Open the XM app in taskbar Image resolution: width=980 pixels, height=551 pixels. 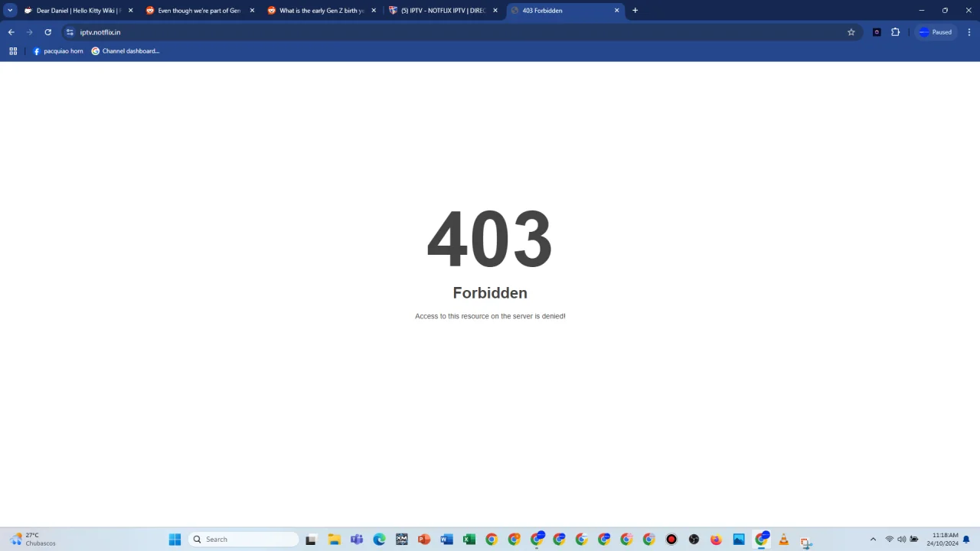pos(402,540)
